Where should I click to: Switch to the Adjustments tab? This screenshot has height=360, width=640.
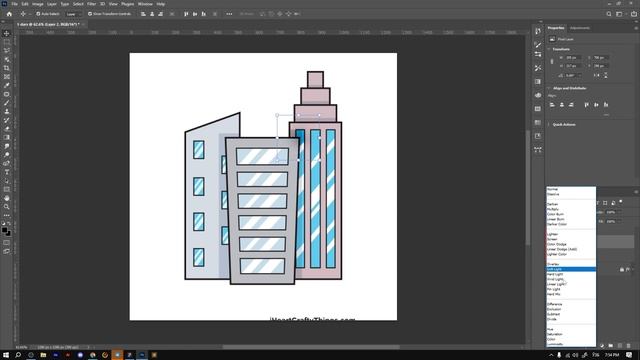tap(580, 28)
